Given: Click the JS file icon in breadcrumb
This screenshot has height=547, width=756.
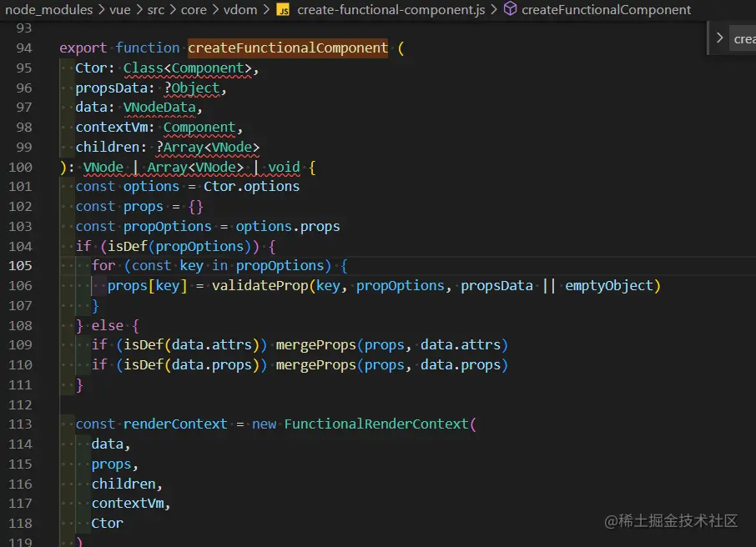Looking at the screenshot, I should [x=284, y=10].
